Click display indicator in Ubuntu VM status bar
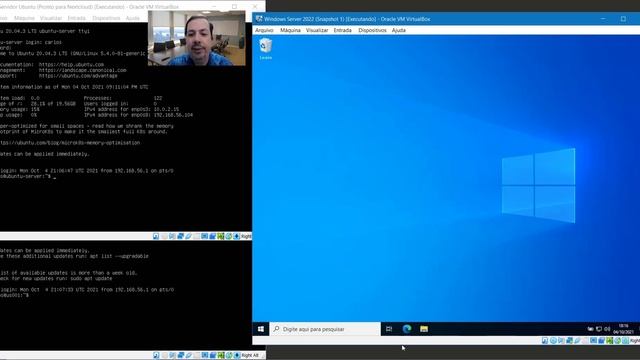The width and height of the screenshot is (640, 360). click(x=204, y=236)
